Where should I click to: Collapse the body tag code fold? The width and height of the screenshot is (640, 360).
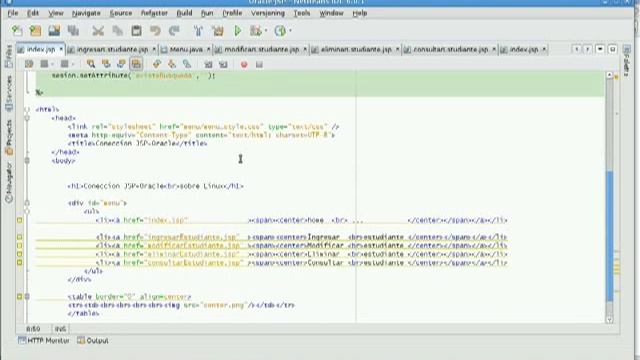27,161
